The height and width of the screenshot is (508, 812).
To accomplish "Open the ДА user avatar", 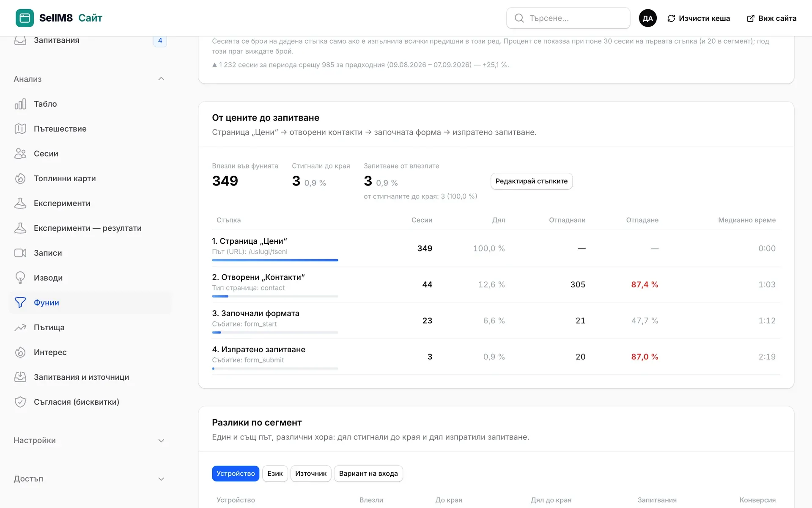I will click(x=647, y=18).
